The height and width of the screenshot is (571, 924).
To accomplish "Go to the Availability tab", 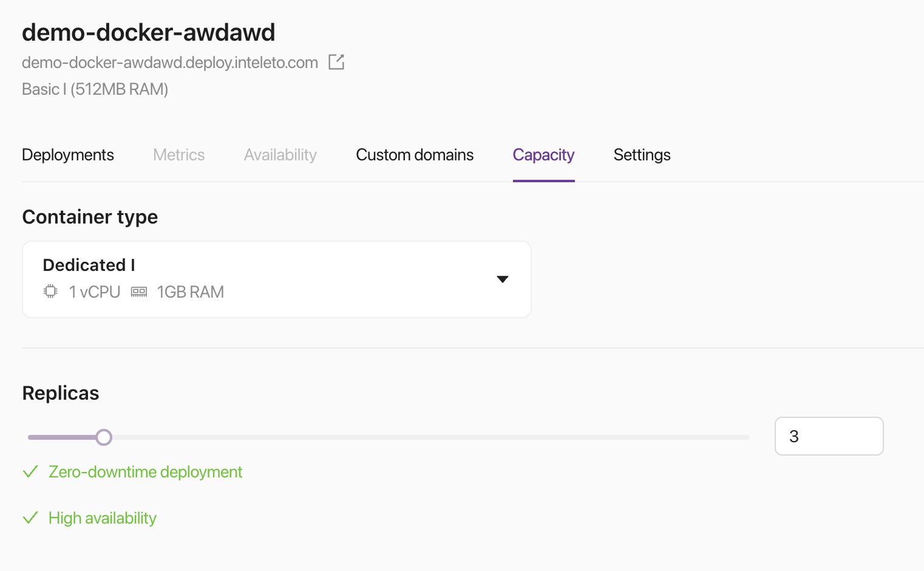I will 280,155.
